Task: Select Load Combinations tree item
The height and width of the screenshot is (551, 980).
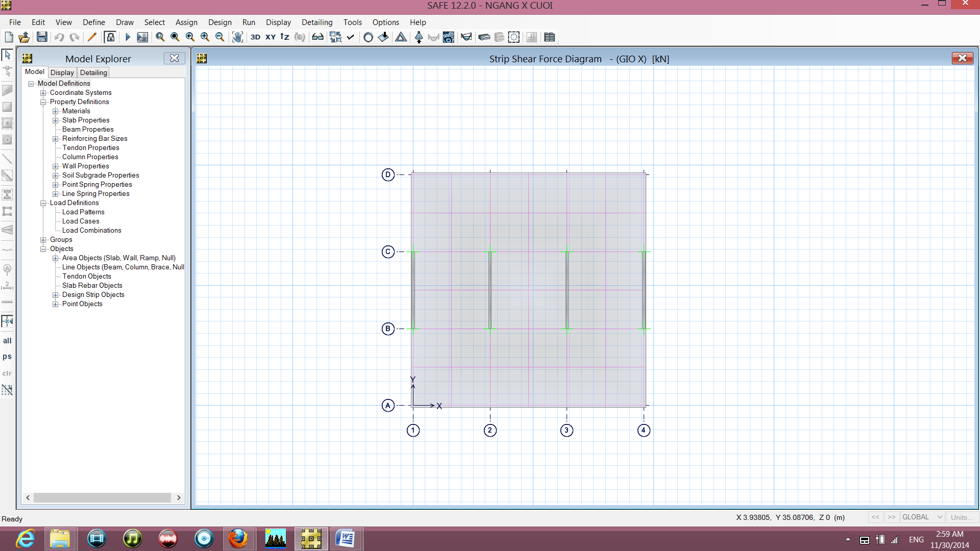Action: click(92, 230)
